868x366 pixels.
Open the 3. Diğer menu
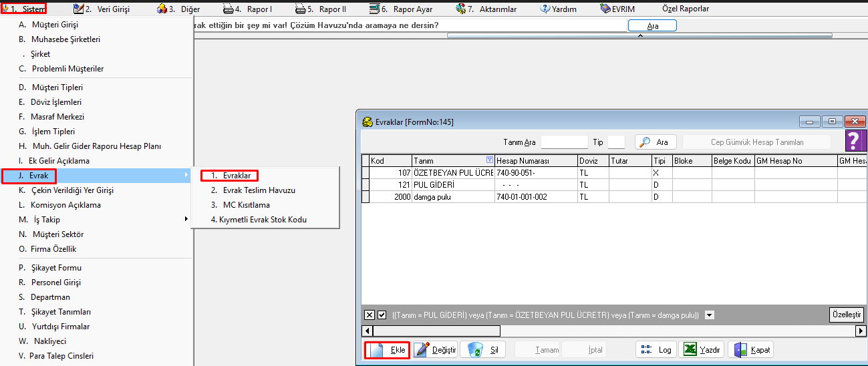tap(178, 9)
